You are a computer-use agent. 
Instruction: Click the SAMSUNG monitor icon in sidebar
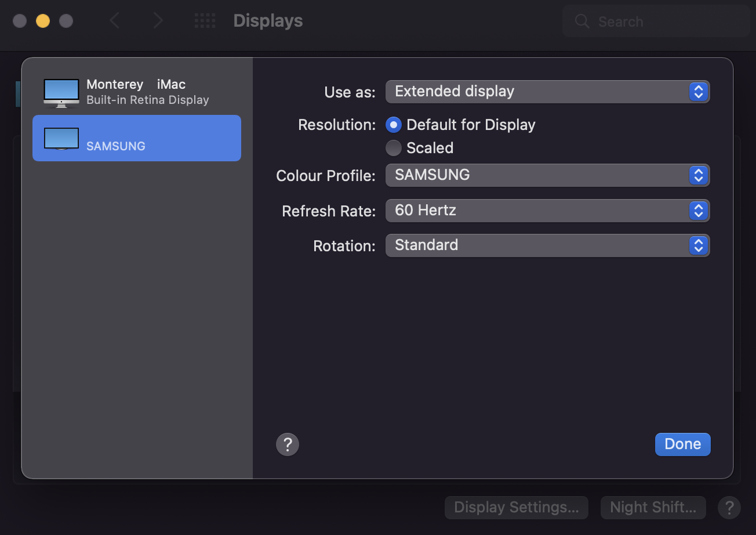61,139
